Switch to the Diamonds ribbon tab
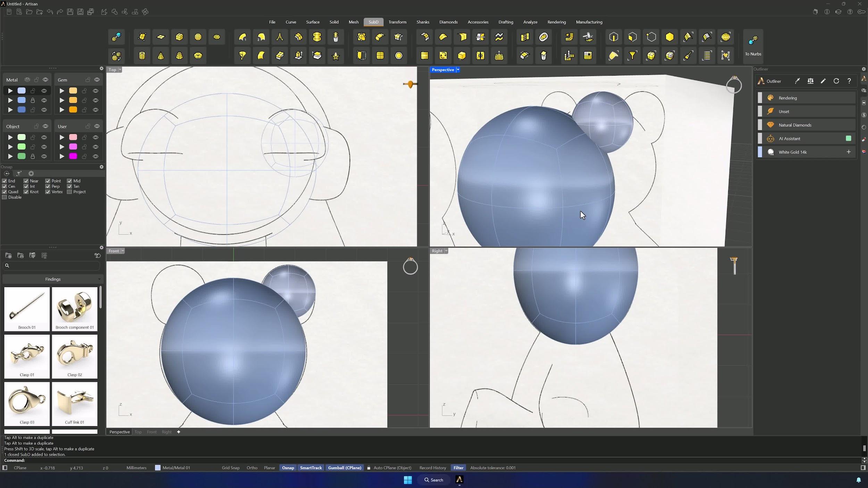Screen dimensions: 868x488 pos(448,22)
